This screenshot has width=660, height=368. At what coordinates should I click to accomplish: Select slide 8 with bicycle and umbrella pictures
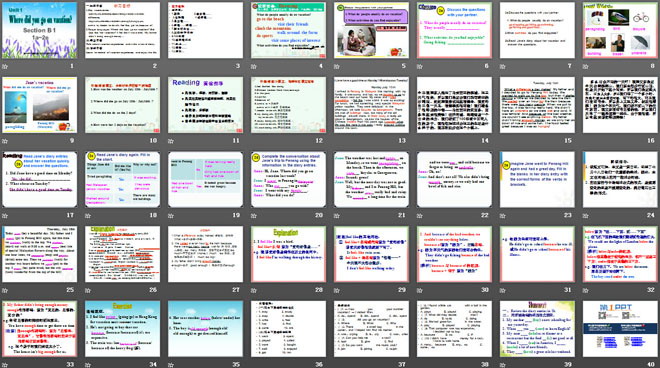pyautogui.click(x=620, y=30)
